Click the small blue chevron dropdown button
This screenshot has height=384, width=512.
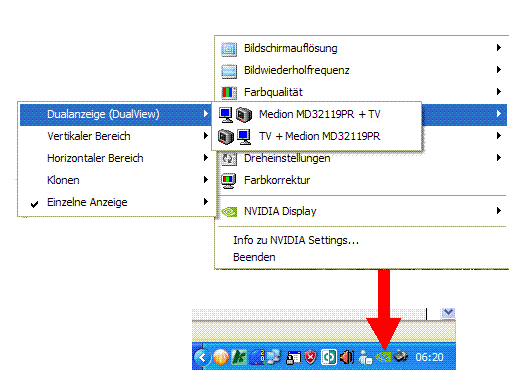click(448, 313)
